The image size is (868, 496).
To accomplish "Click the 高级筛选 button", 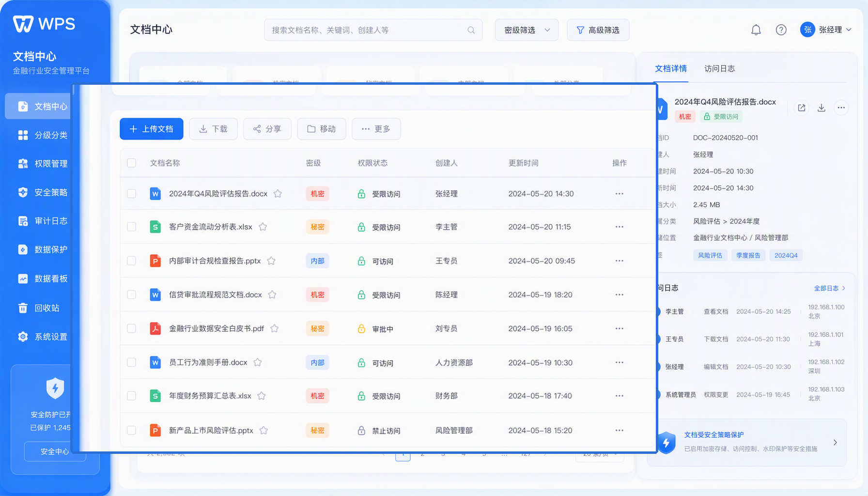I will 598,30.
